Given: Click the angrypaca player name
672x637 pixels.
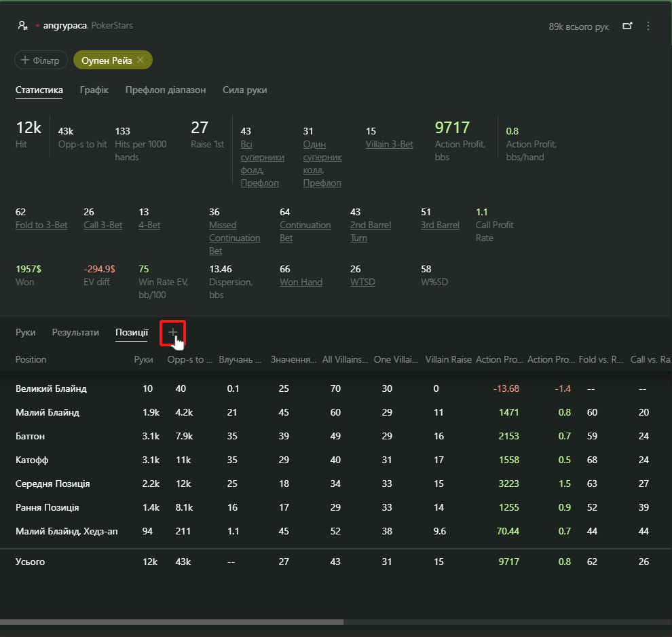Looking at the screenshot, I should 64,25.
